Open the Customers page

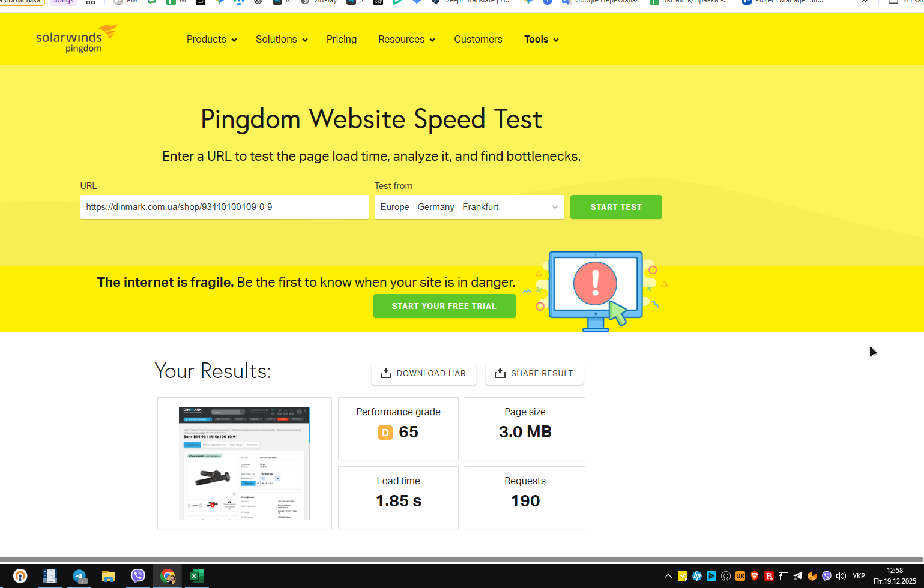(x=478, y=40)
